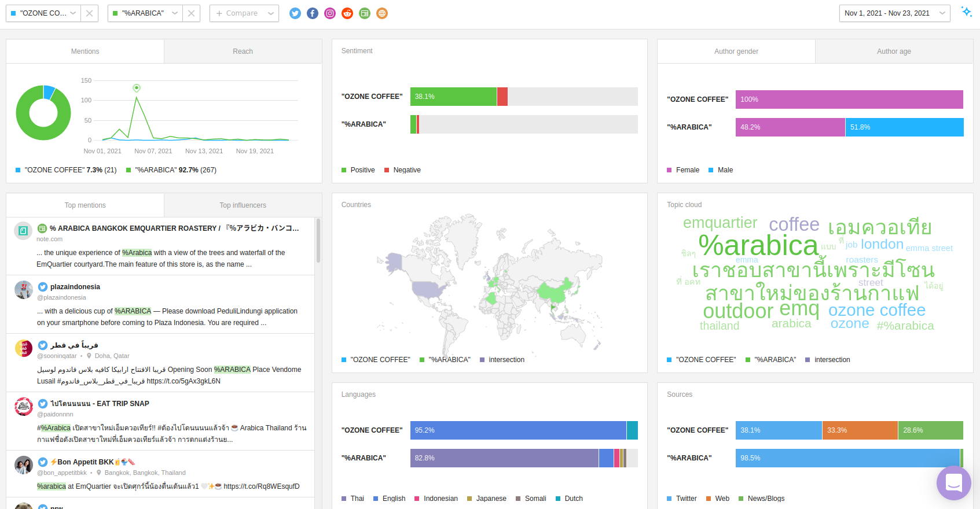
Task: Toggle the Female gender legend
Action: click(x=683, y=170)
